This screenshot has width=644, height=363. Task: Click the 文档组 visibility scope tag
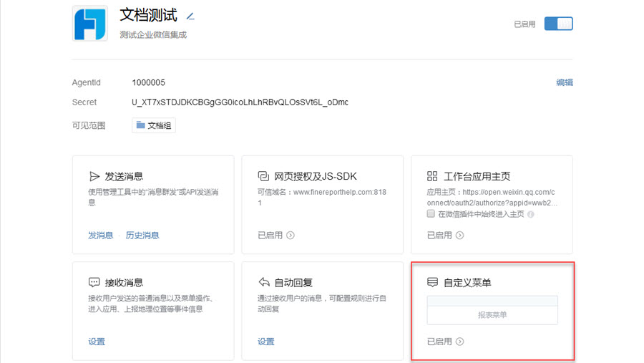tap(154, 125)
